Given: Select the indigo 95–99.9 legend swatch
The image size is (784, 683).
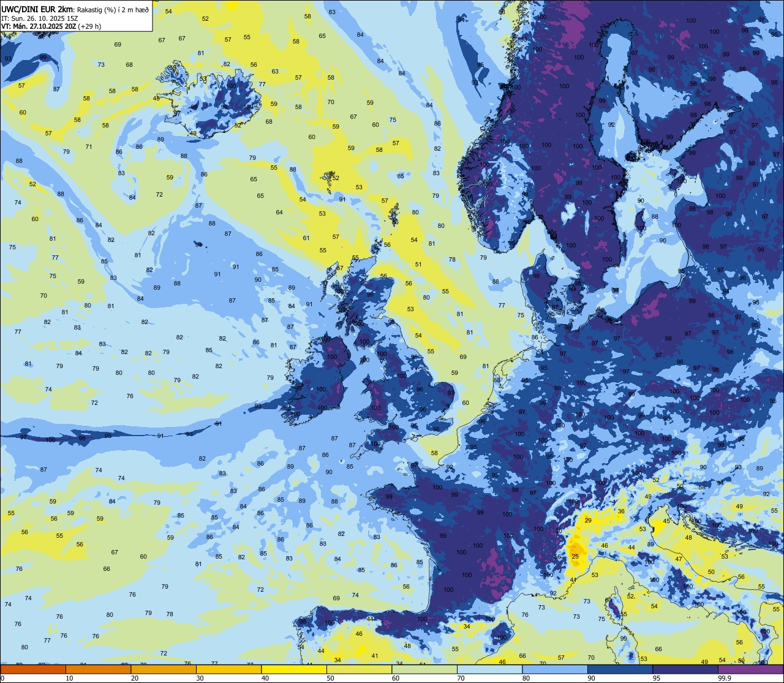Looking at the screenshot, I should [685, 669].
